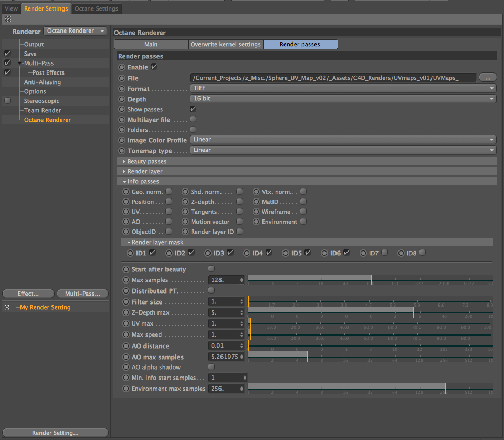Expand the Beauty passes section

[x=124, y=161]
